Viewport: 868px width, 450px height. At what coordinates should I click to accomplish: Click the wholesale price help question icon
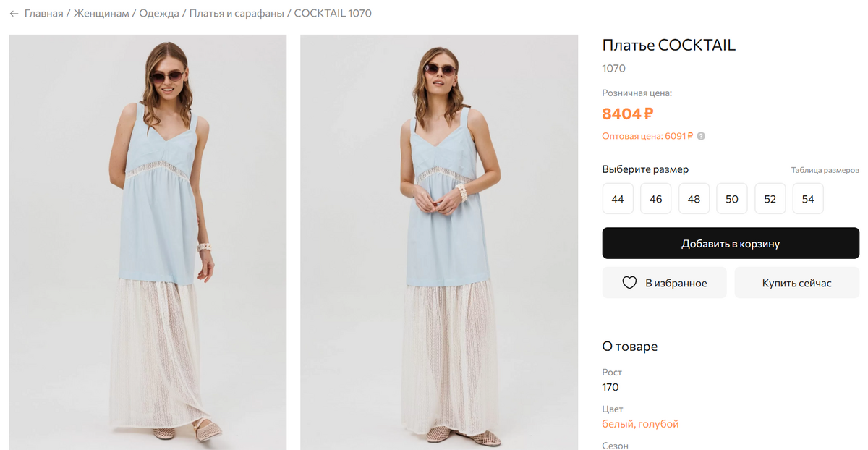pyautogui.click(x=701, y=136)
